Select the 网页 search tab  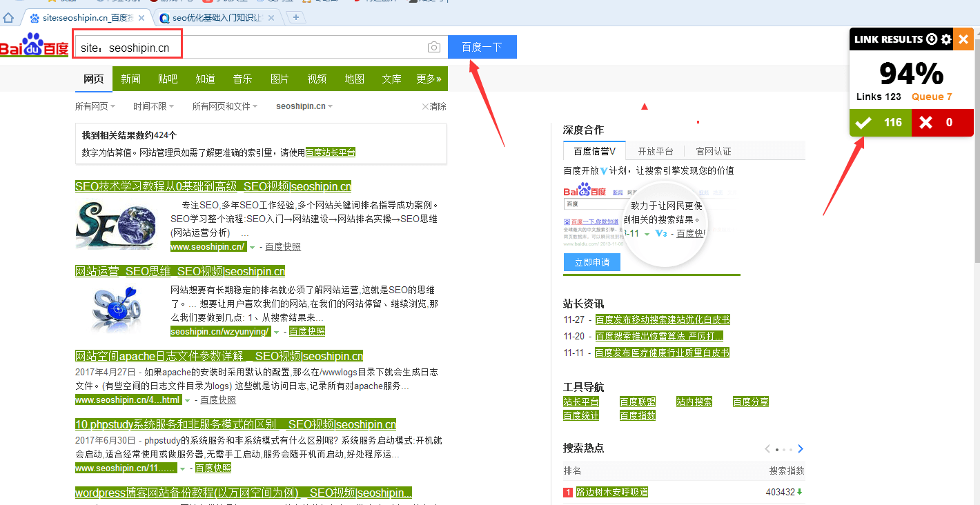(94, 79)
